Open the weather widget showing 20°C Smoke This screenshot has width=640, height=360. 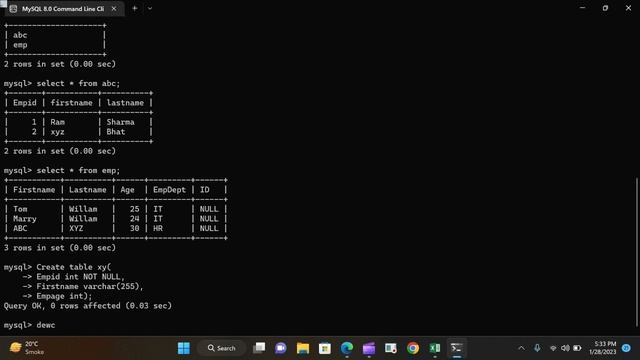click(27, 348)
